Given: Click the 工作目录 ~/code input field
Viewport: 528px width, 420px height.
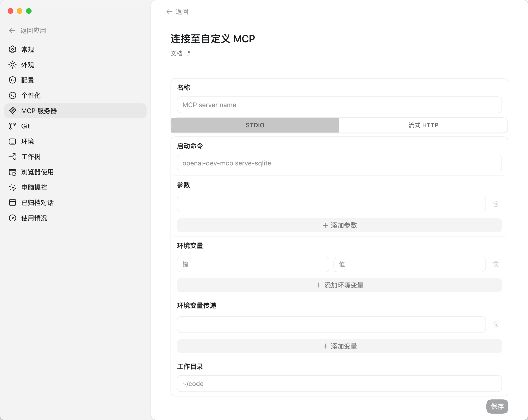Looking at the screenshot, I should click(339, 383).
